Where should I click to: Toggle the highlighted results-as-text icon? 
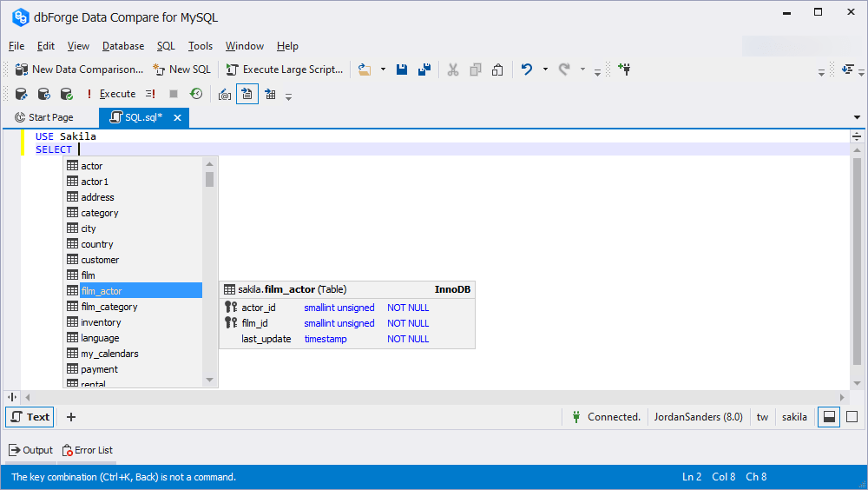coord(247,94)
